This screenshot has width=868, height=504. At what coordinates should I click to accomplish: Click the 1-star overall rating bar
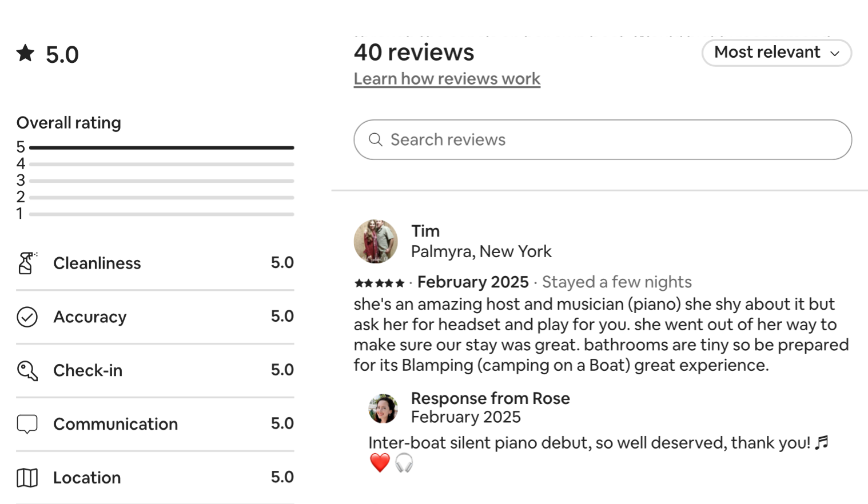point(161,214)
